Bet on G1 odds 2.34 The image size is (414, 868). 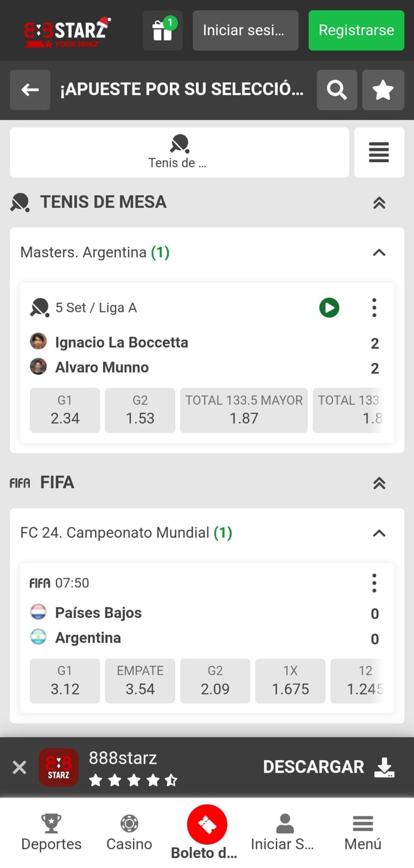click(65, 410)
